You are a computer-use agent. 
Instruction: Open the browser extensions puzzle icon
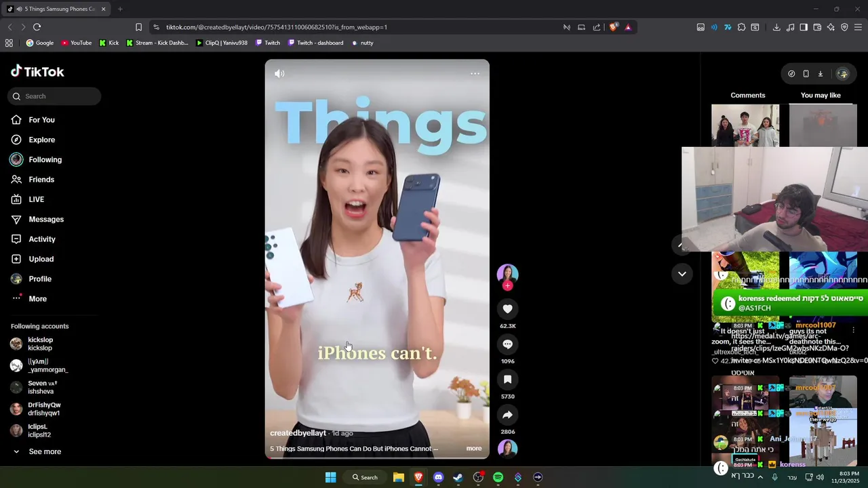pyautogui.click(x=741, y=27)
